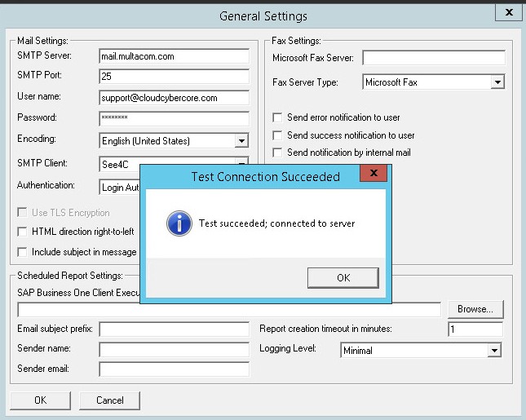This screenshot has width=526, height=420.
Task: Open the Logging Level dropdown
Action: click(x=494, y=351)
